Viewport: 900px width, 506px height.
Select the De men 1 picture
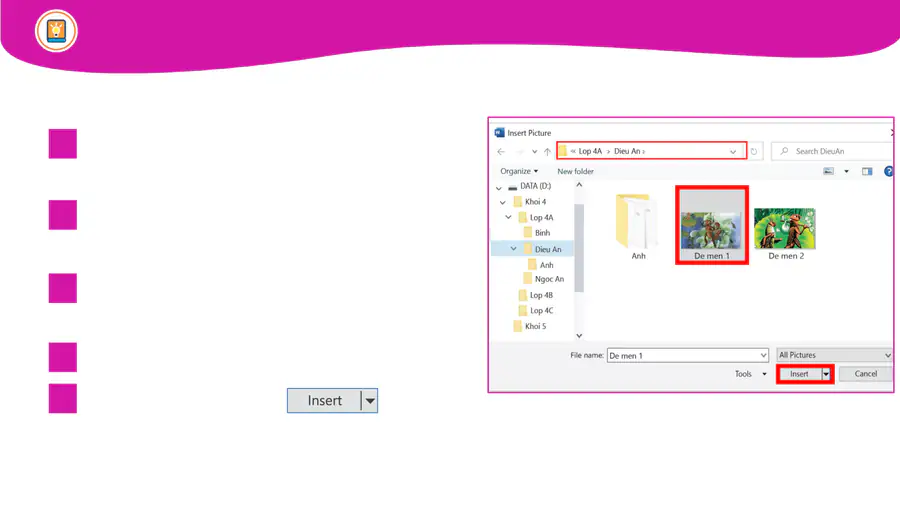coord(711,226)
